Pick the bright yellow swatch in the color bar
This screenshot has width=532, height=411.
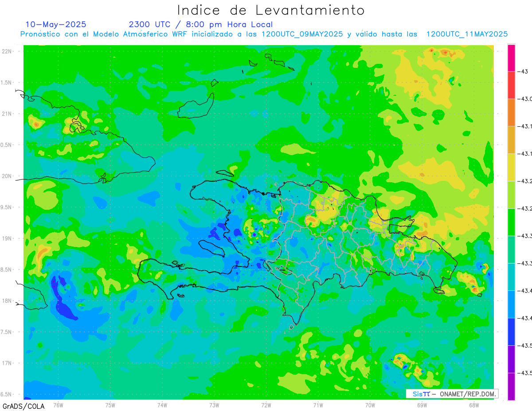tap(511, 167)
